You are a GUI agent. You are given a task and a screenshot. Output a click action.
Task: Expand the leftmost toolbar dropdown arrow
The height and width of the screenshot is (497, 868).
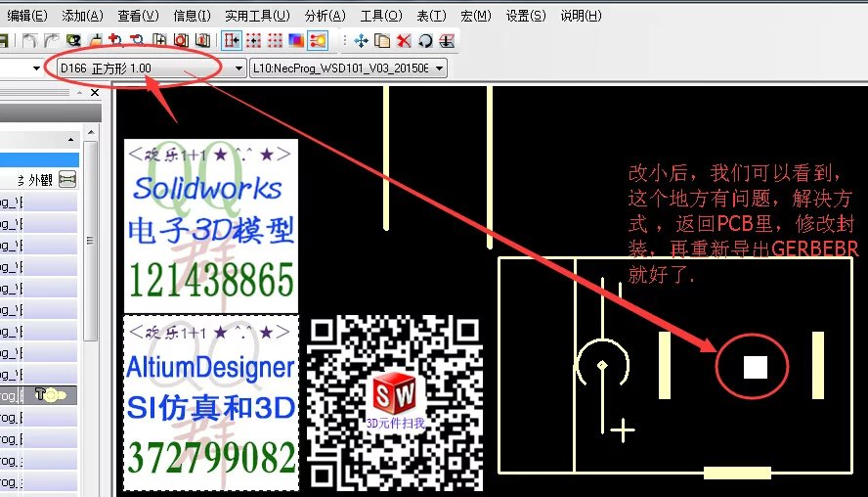(x=36, y=68)
